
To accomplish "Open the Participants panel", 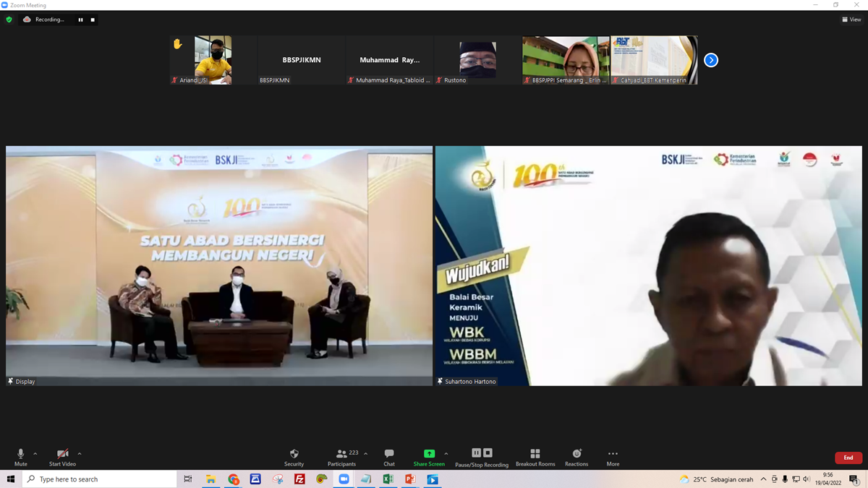I will tap(341, 457).
